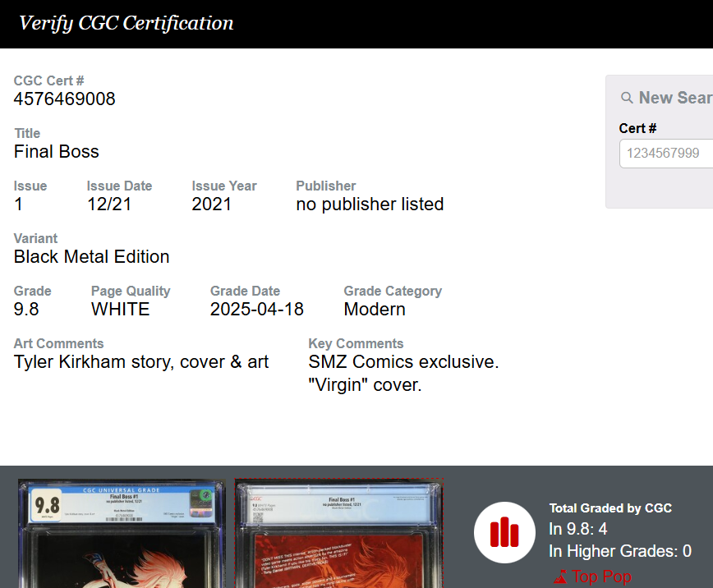Click the QR code on back slab label

coord(257,517)
